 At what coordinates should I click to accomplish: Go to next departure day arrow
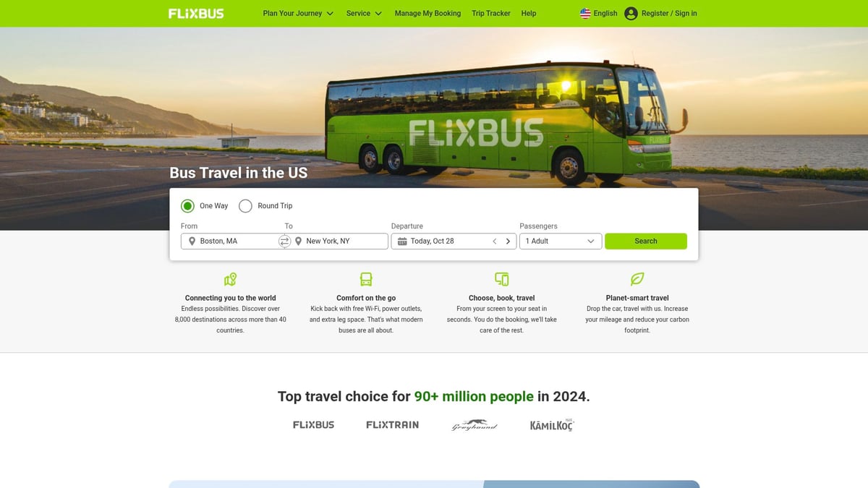(508, 241)
